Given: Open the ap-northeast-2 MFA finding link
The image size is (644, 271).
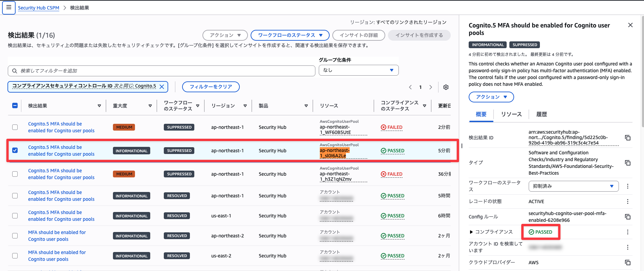Looking at the screenshot, I should [x=57, y=236].
